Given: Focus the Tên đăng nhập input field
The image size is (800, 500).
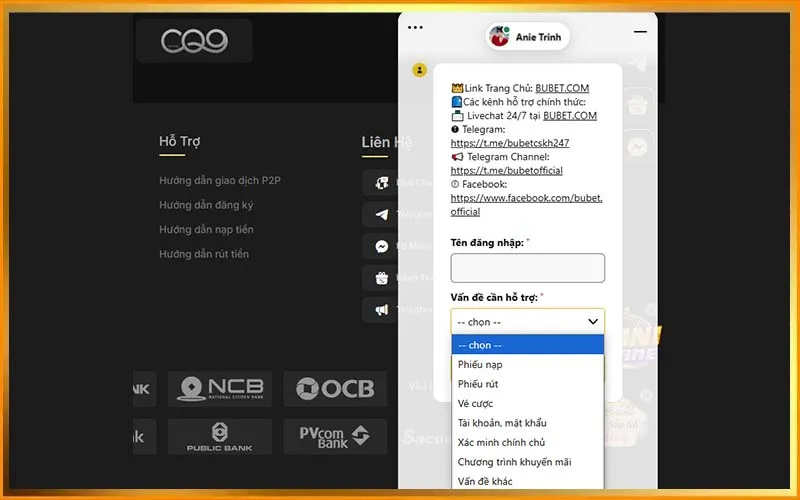Looking at the screenshot, I should tap(528, 268).
